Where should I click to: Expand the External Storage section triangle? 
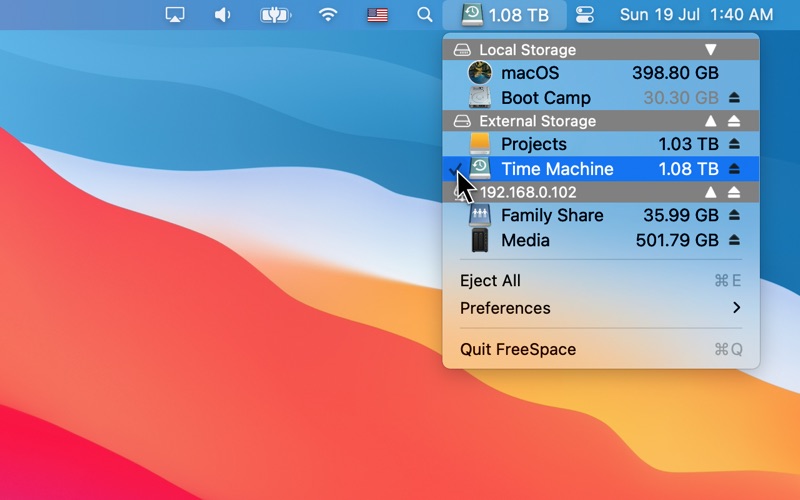(711, 121)
